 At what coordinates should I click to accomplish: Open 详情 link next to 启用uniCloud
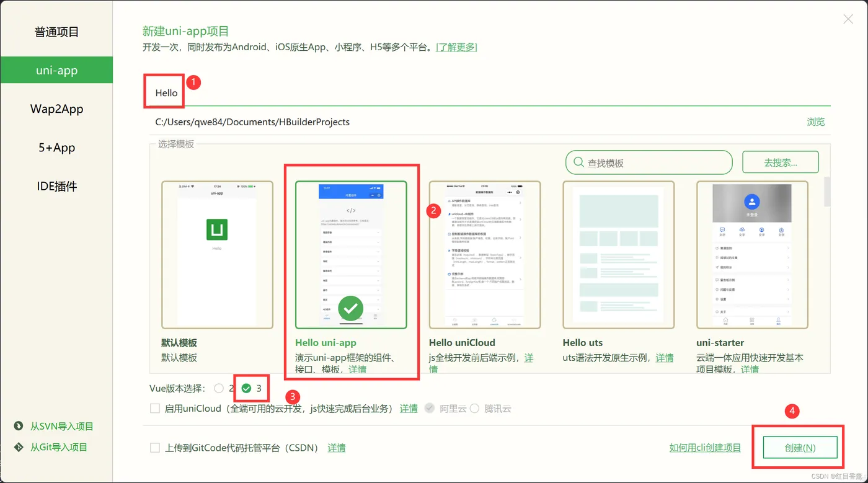coord(409,409)
